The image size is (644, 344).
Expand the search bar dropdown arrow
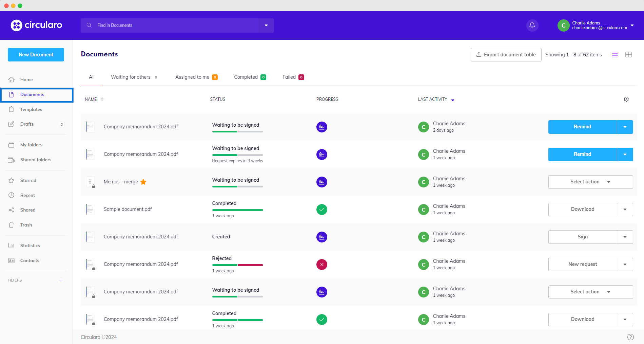tap(266, 25)
